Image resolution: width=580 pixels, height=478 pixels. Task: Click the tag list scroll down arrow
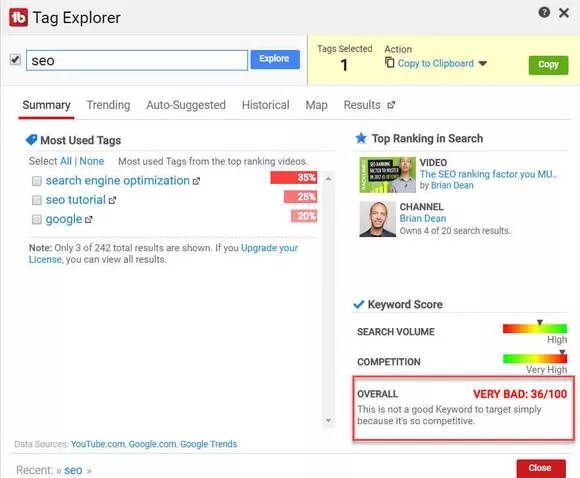[328, 420]
